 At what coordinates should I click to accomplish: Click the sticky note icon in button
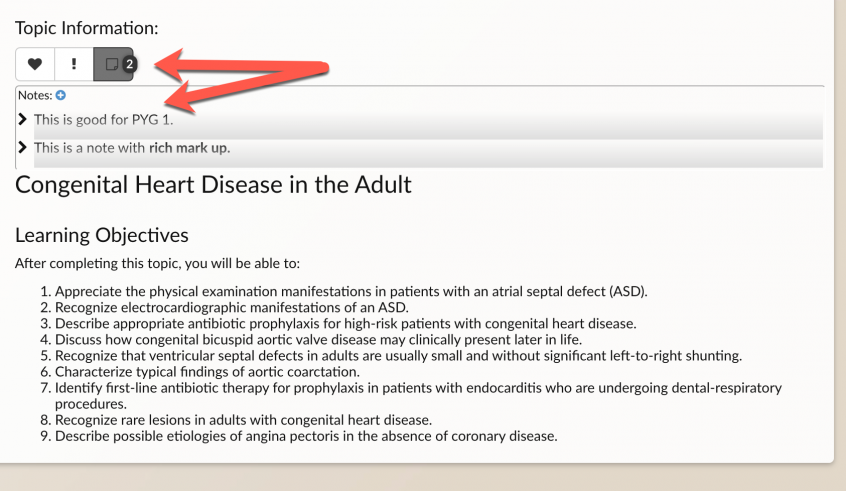tap(112, 64)
